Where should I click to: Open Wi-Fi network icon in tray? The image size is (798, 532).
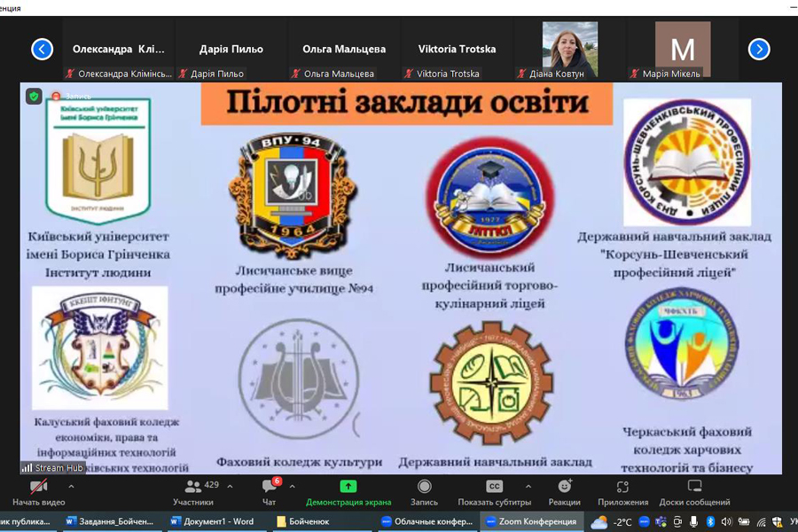761,521
